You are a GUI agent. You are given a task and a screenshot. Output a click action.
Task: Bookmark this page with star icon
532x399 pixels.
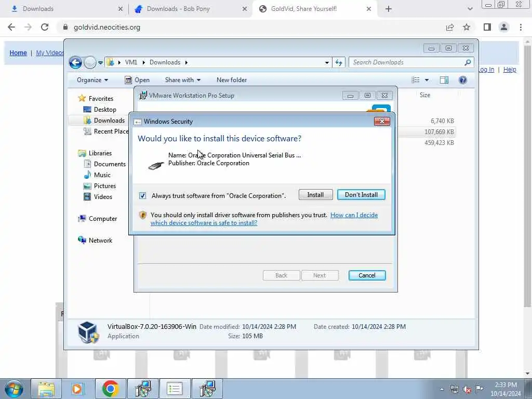tap(467, 27)
